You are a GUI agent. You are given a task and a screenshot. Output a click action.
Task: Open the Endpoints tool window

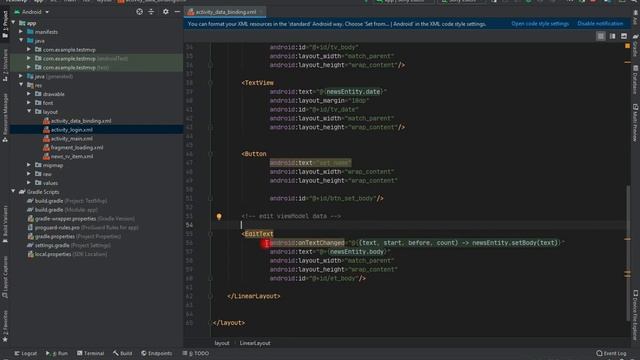click(x=157, y=353)
